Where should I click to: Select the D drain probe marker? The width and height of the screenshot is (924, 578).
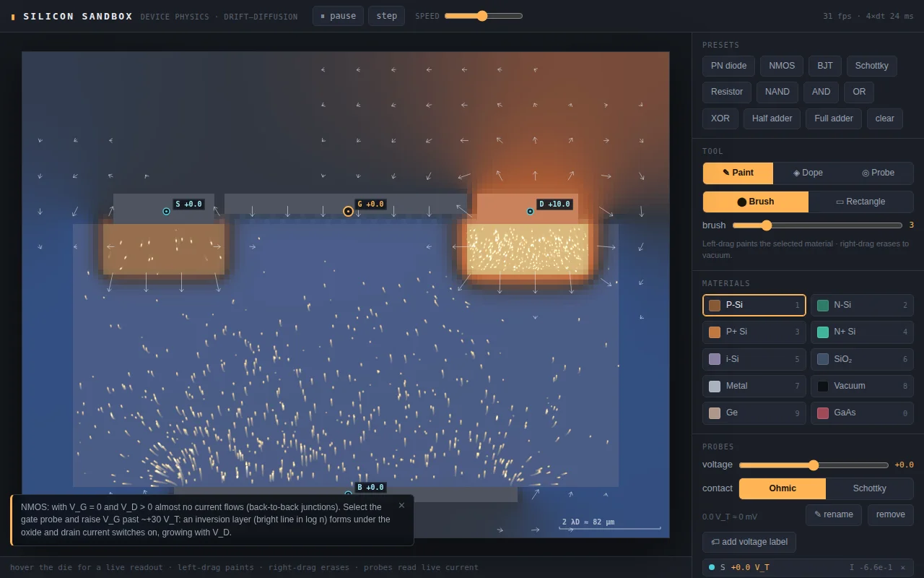[x=530, y=212]
